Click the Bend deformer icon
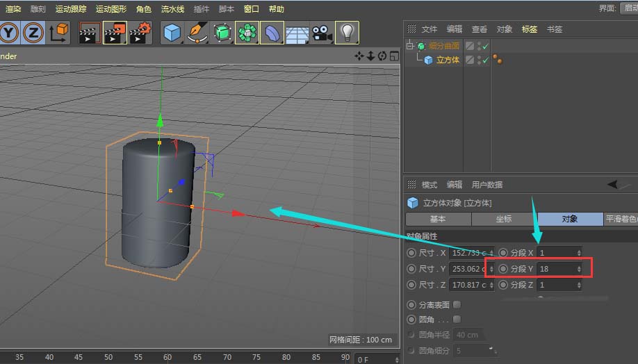638x364 pixels. tap(272, 32)
